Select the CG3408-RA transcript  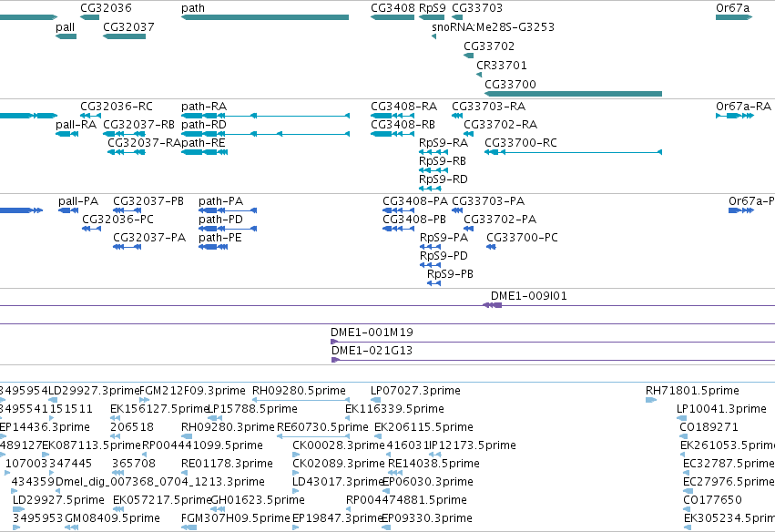393,116
